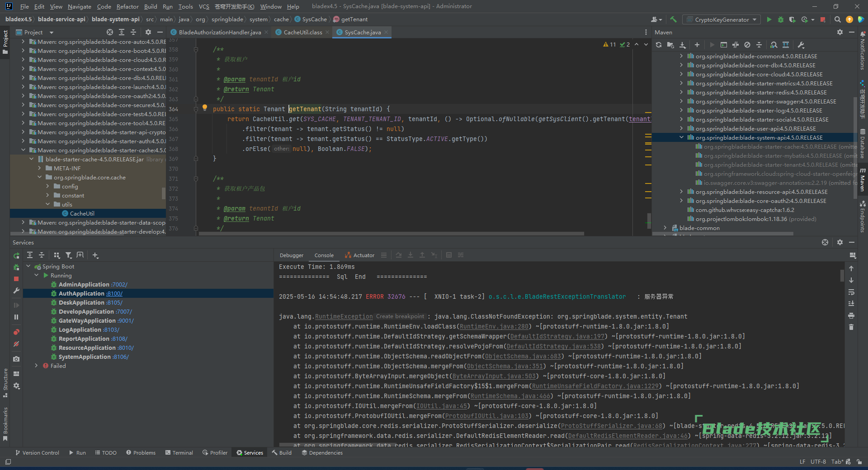Screen dimensions: 868x470
Task: Open the Notifications side panel
Action: (863, 51)
